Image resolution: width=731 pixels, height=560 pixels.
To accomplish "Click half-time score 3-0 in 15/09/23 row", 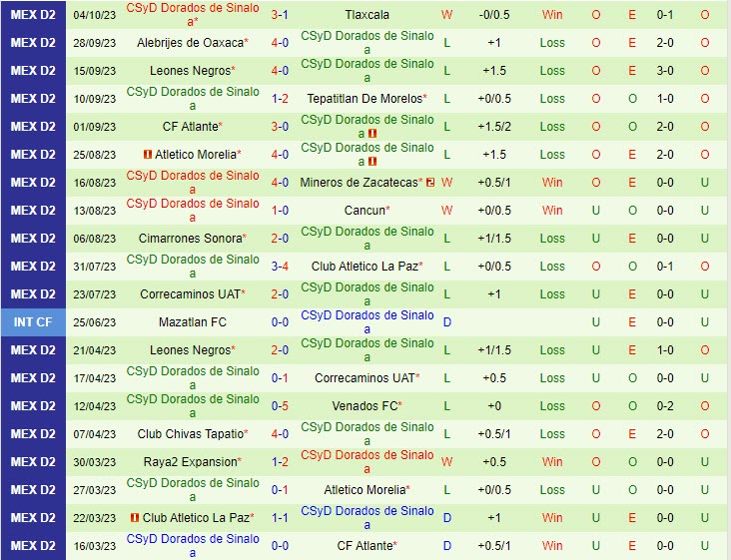I will coord(665,71).
